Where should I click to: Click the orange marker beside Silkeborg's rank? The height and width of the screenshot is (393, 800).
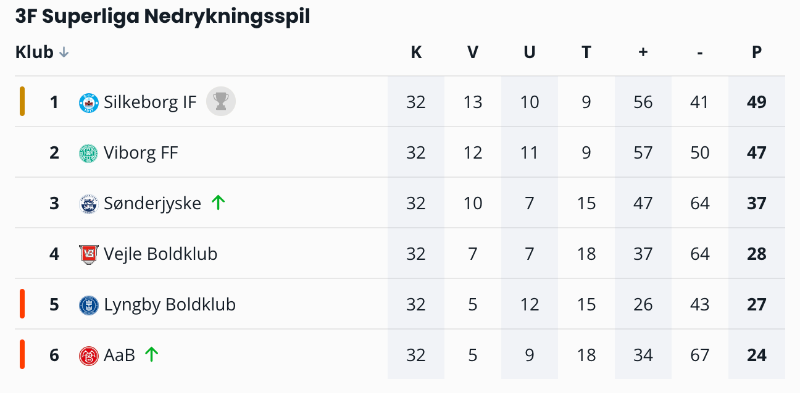[22, 101]
